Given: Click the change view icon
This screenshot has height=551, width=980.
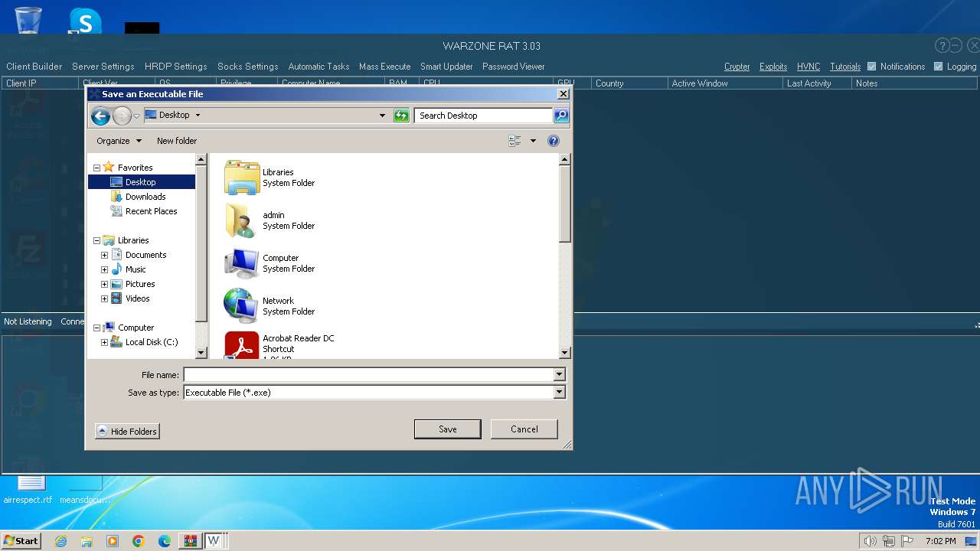Looking at the screenshot, I should (x=514, y=141).
